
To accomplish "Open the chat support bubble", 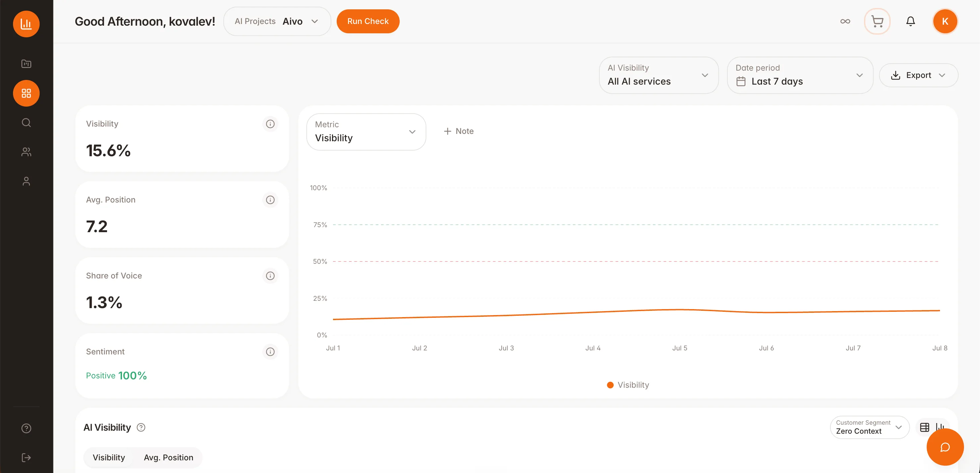I will 945,447.
